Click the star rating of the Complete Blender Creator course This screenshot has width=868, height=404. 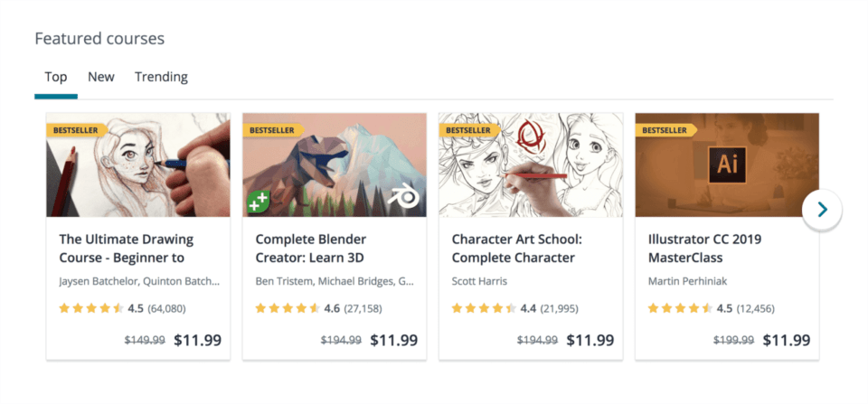click(x=288, y=308)
